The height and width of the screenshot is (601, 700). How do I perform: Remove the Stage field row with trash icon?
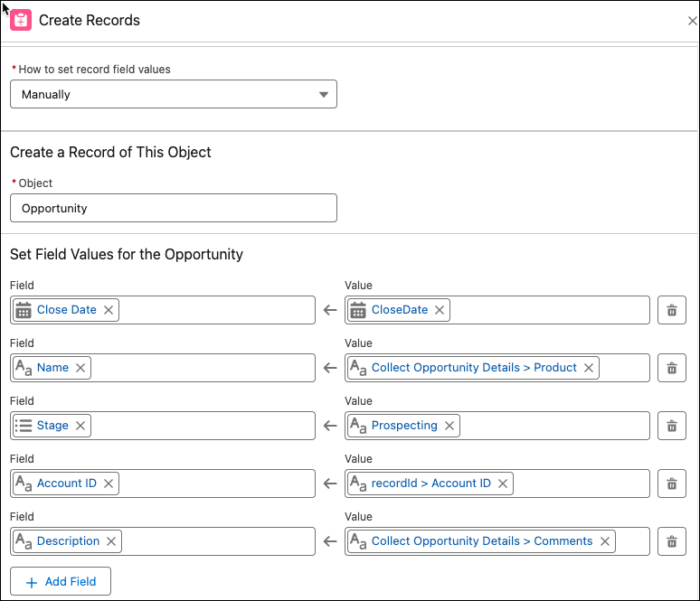click(671, 426)
